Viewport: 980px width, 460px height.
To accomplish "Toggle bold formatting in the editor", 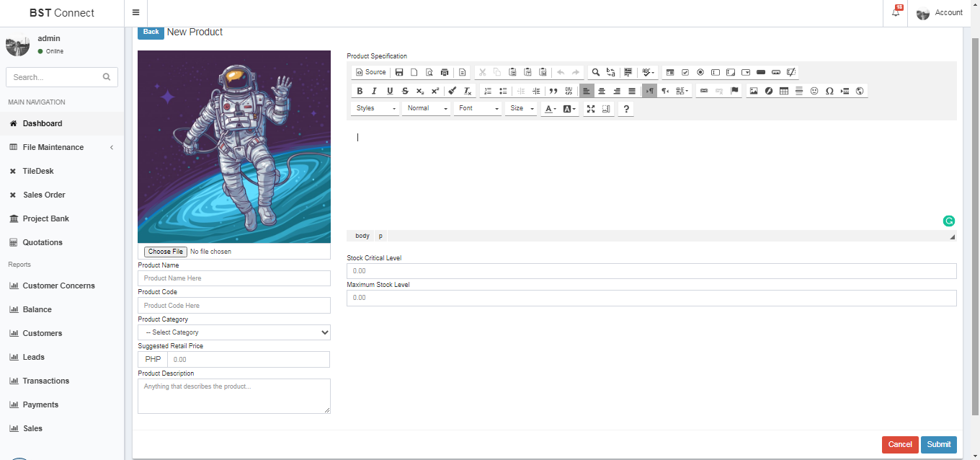I will coord(360,91).
